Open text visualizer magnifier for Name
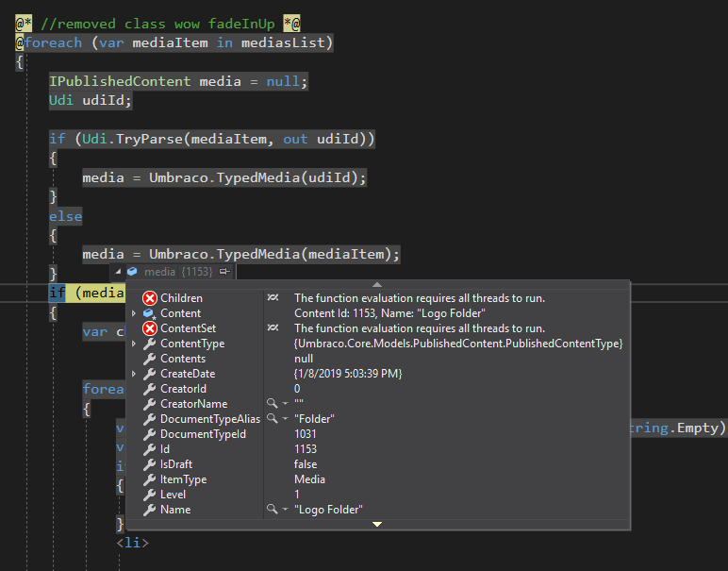 pyautogui.click(x=272, y=510)
